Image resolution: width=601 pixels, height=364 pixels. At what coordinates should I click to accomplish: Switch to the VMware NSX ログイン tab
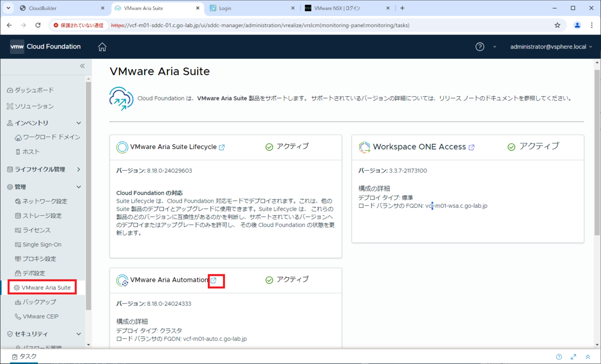tap(347, 8)
